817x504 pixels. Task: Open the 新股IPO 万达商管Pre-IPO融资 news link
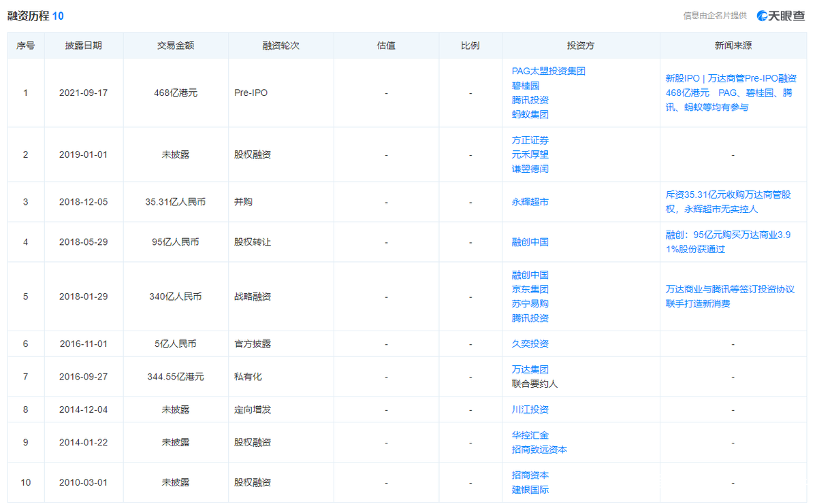[x=731, y=93]
